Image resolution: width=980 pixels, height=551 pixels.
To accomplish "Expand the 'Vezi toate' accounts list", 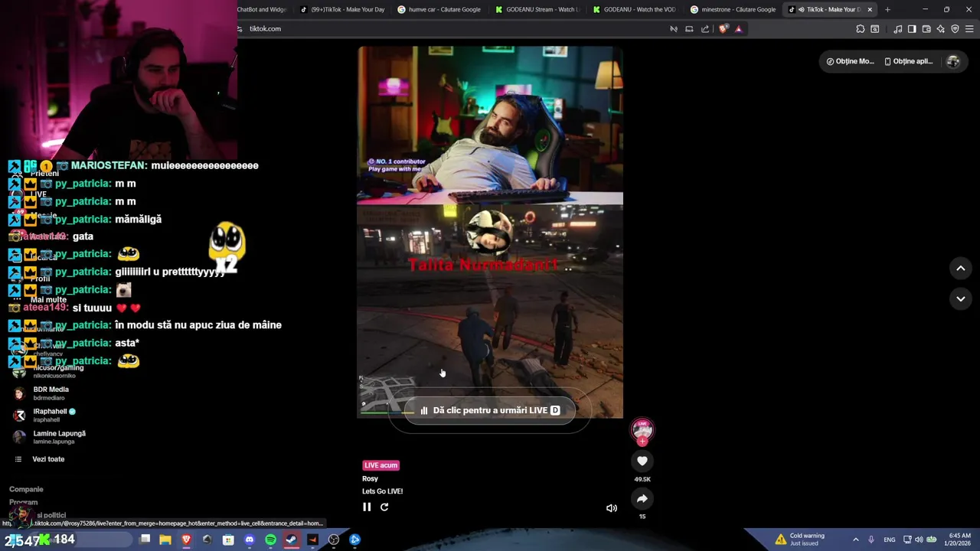I will coord(40,459).
